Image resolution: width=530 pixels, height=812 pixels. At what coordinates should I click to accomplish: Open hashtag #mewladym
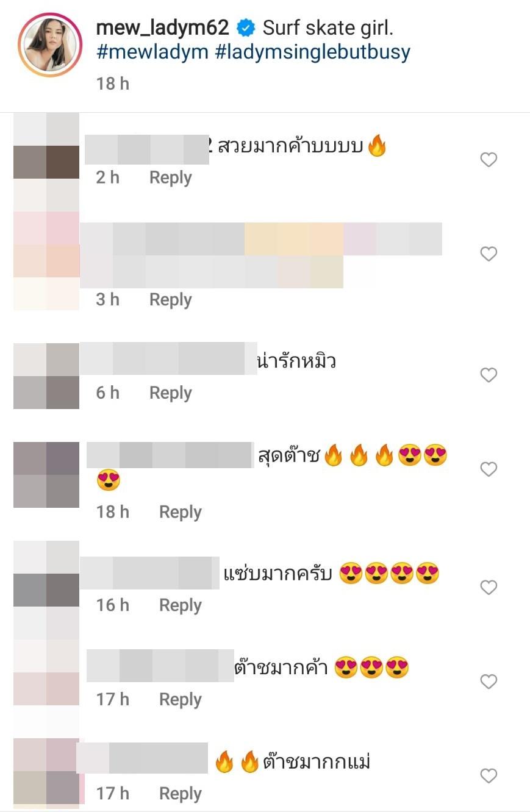click(x=153, y=52)
